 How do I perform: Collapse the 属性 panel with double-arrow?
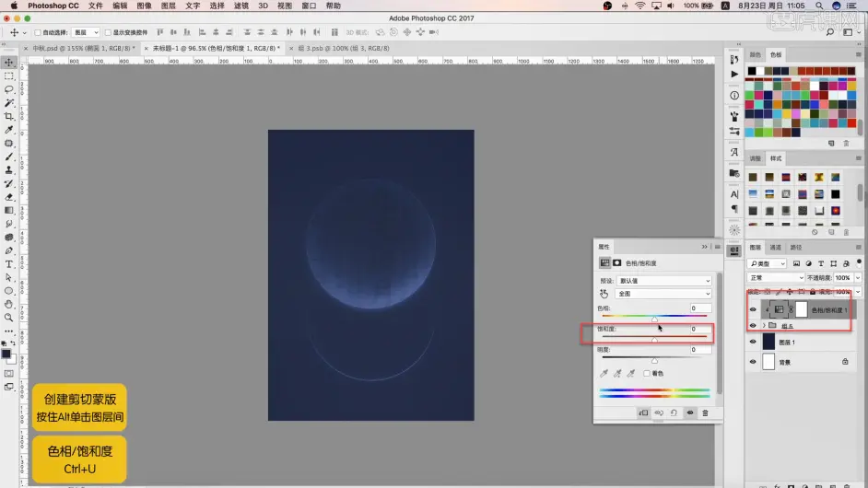click(x=704, y=247)
